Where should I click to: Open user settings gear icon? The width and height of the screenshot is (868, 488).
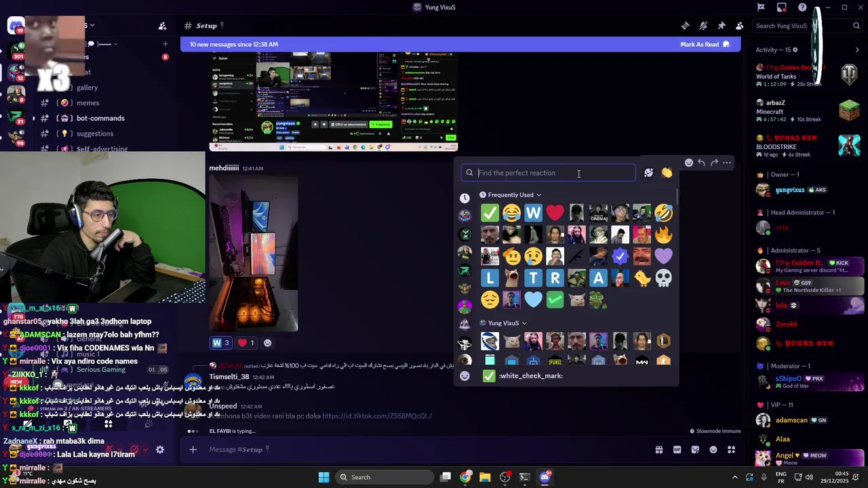[x=160, y=449]
